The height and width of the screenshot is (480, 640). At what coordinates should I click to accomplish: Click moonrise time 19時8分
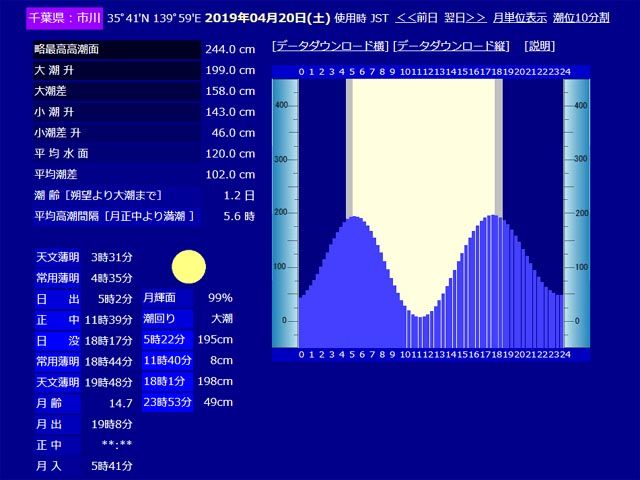[x=112, y=424]
